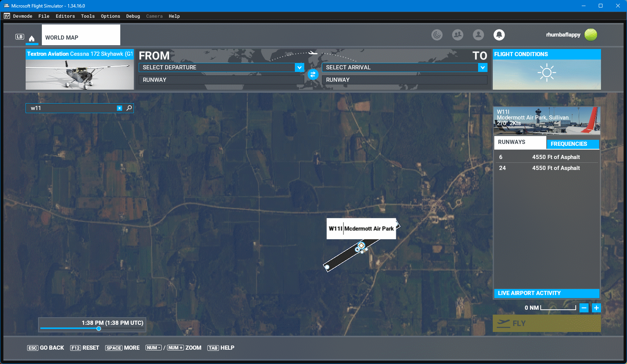Select the World Map tab

pyautogui.click(x=81, y=35)
